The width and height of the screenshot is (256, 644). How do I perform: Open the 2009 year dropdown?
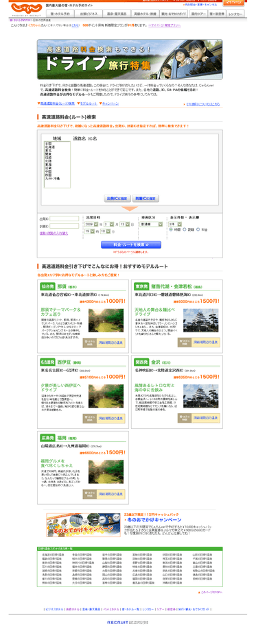91,224
